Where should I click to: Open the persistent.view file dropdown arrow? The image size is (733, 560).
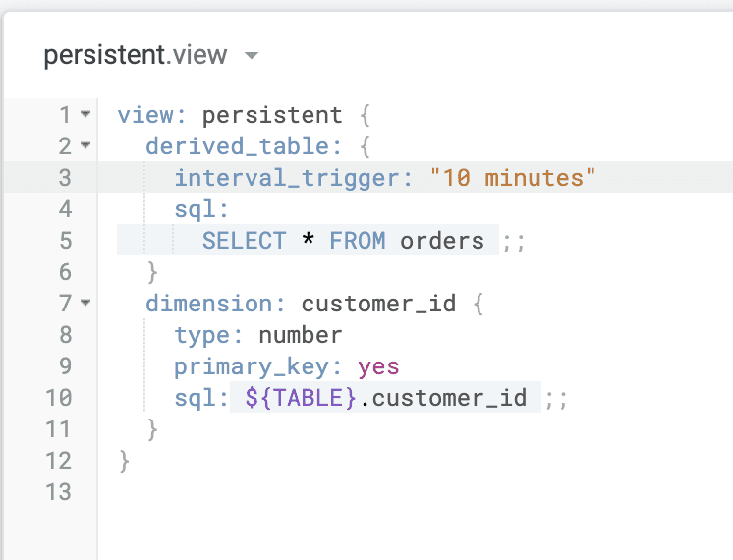[x=252, y=56]
